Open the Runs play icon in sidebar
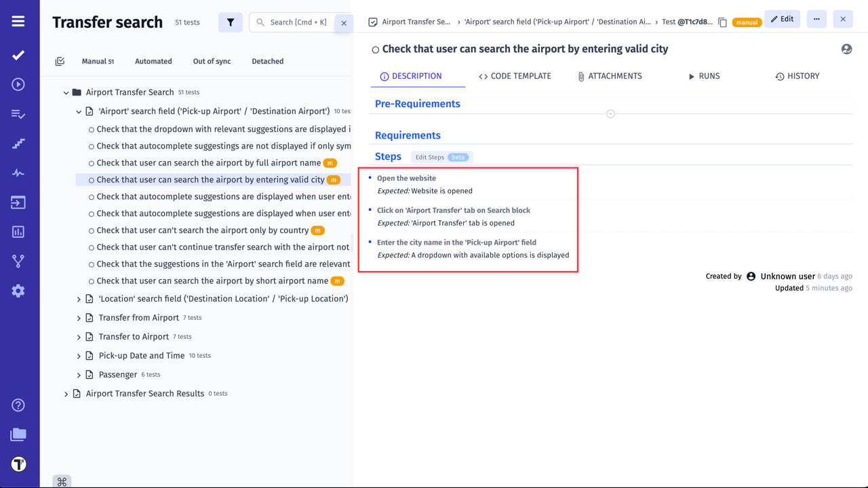 (x=18, y=85)
